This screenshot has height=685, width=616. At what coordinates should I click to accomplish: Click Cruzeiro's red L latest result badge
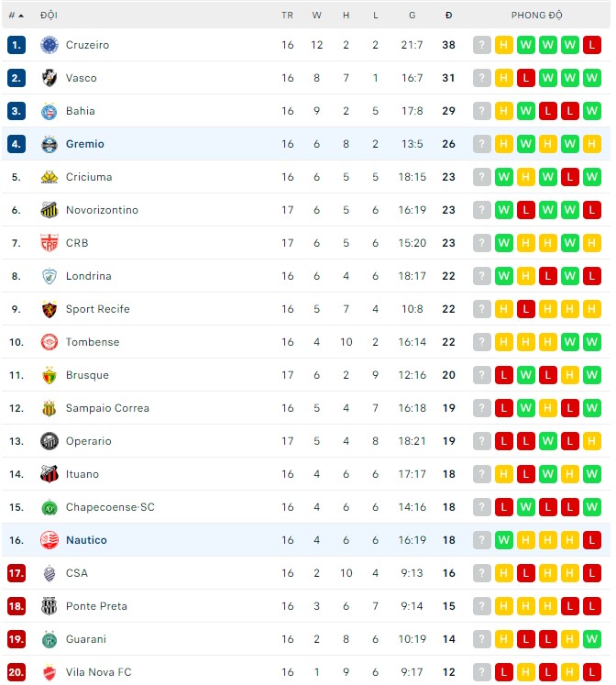pyautogui.click(x=592, y=45)
